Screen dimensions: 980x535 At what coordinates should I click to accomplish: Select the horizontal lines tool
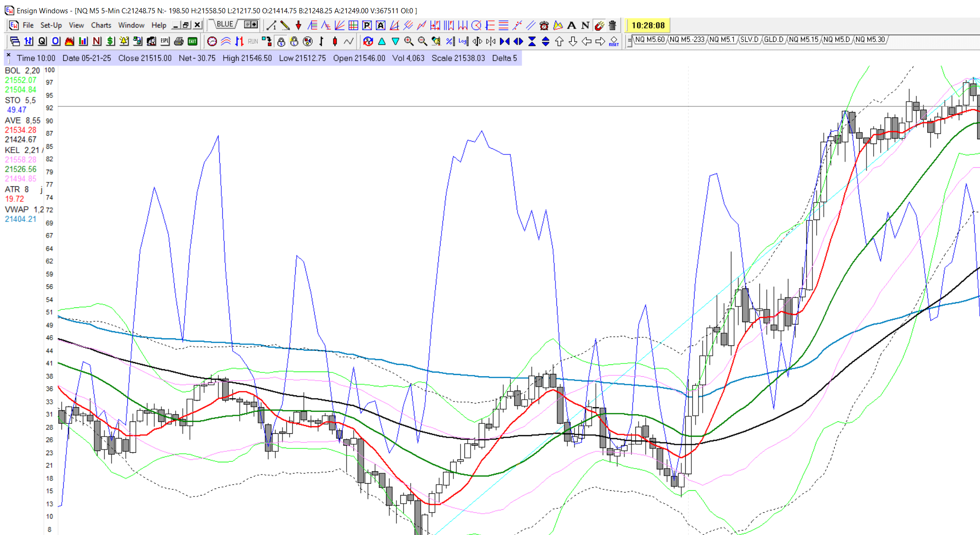pos(504,26)
